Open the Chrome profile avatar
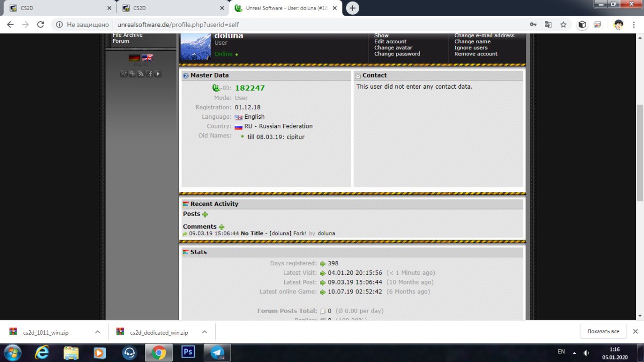The width and height of the screenshot is (644, 362). coord(618,24)
